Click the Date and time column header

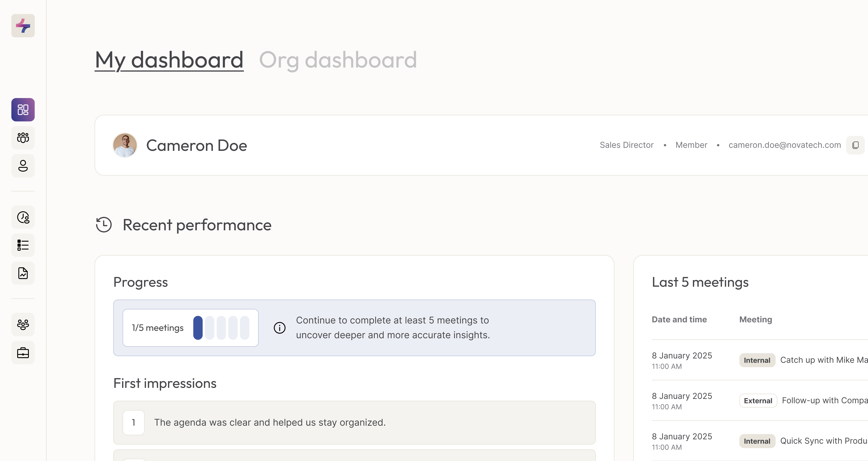(679, 319)
